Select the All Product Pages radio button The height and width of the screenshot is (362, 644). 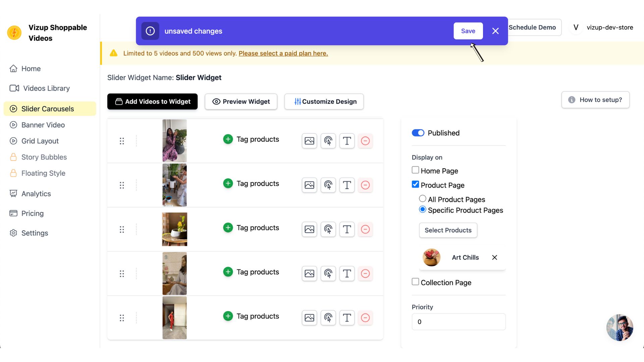(423, 199)
